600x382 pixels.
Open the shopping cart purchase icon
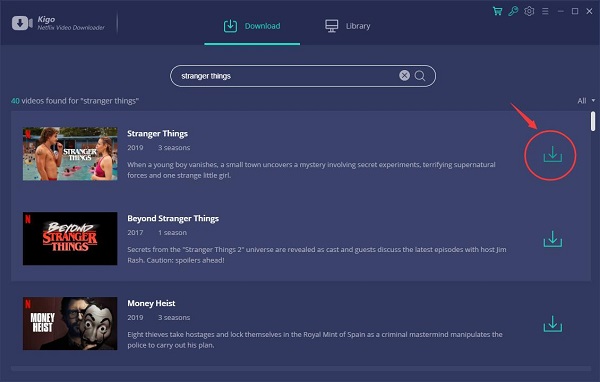click(497, 11)
